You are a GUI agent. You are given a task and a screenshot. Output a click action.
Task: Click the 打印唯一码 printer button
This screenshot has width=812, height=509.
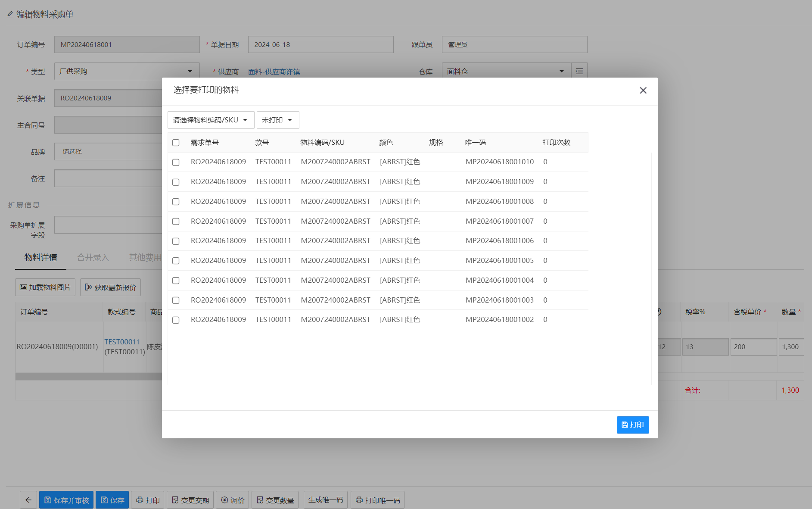377,500
